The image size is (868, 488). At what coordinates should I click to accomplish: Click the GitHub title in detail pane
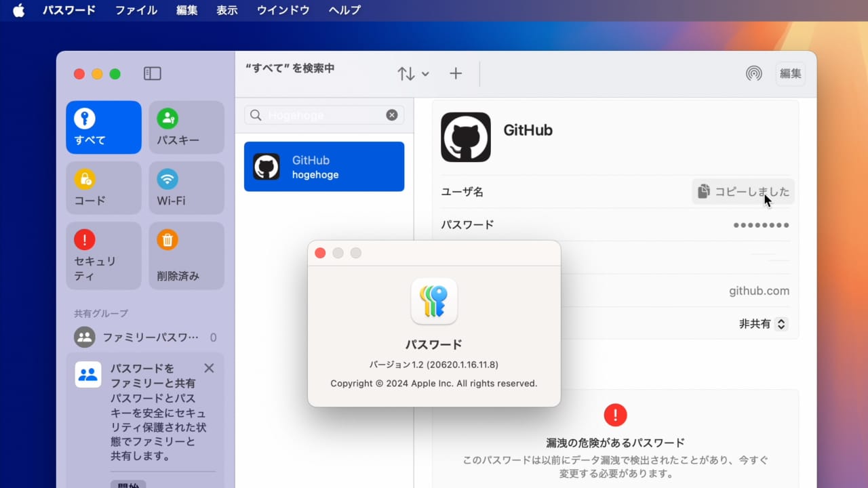click(x=528, y=130)
